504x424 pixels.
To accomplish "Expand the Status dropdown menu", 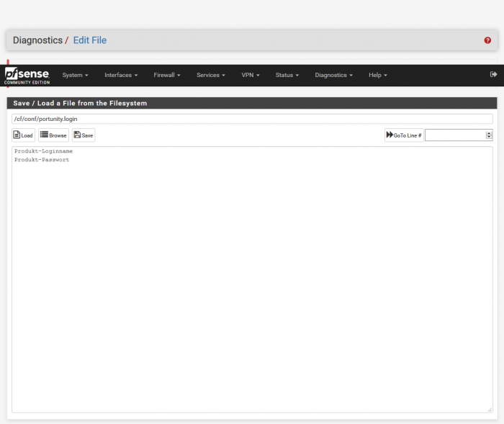I will [287, 75].
